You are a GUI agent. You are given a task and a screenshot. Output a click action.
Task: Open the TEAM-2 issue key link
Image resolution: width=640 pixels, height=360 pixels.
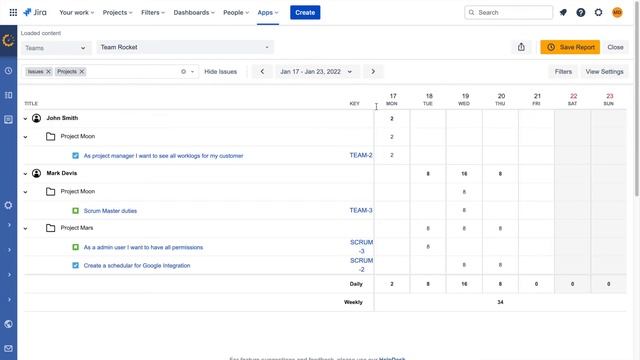pos(361,155)
